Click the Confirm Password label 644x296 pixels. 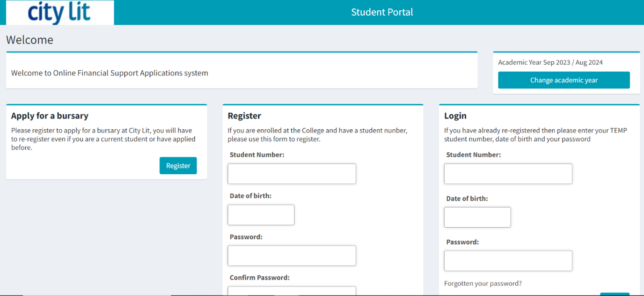click(x=259, y=278)
